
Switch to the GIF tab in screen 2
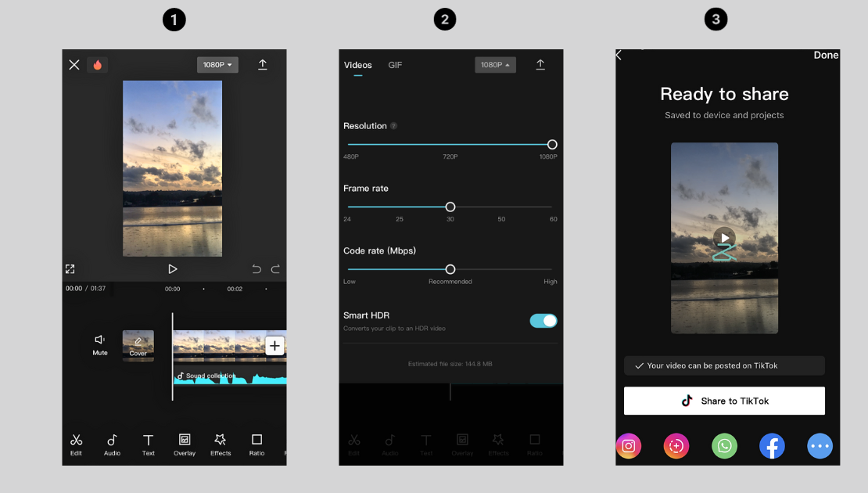(x=395, y=66)
